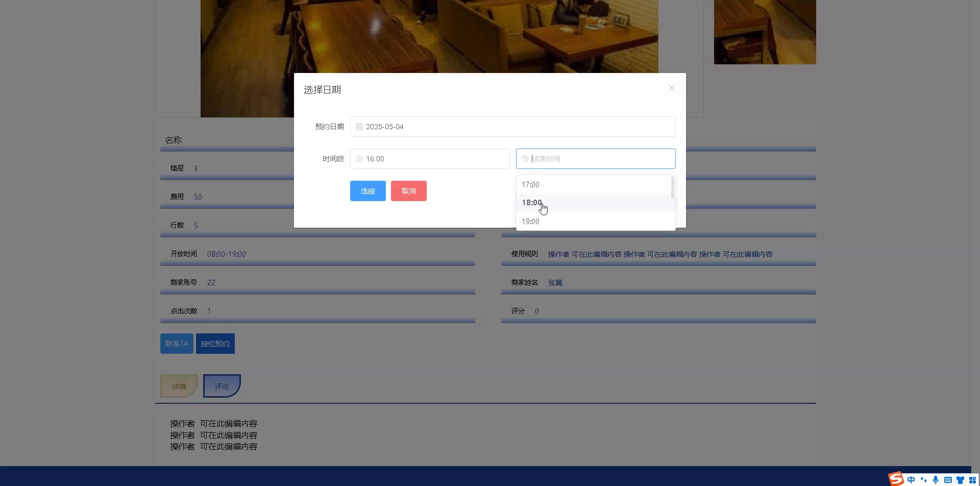Screen dimensions: 980x486
Task: Focus the 结束时间 end time field
Action: coord(596,159)
